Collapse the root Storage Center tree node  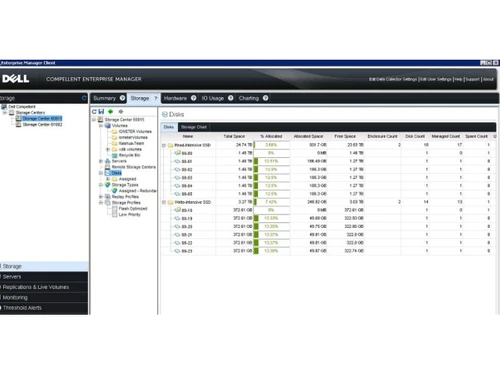94,120
